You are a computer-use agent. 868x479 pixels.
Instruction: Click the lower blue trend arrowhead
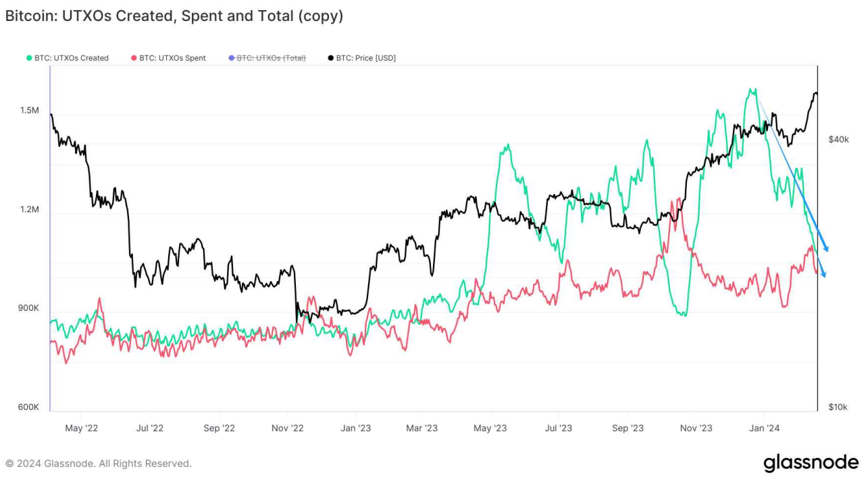click(x=823, y=274)
